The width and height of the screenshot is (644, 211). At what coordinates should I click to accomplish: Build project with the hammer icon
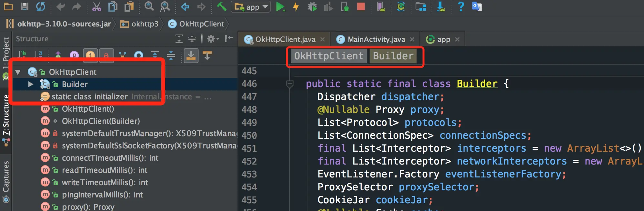pos(221,6)
